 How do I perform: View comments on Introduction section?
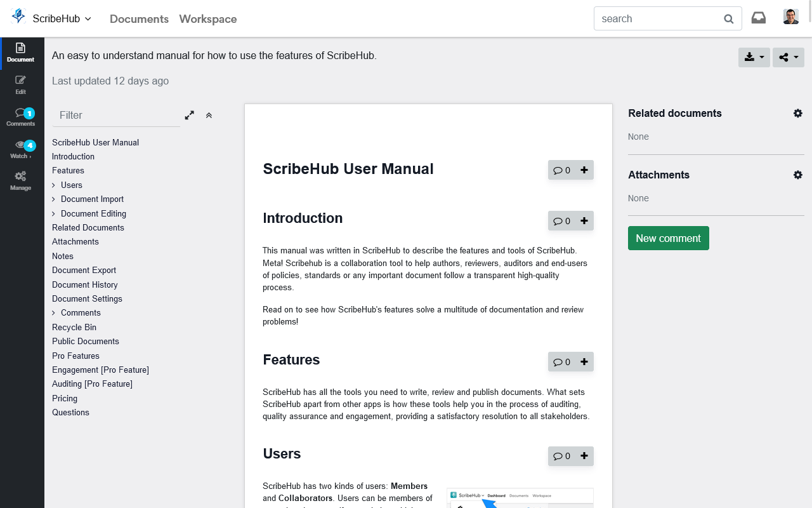pos(561,221)
